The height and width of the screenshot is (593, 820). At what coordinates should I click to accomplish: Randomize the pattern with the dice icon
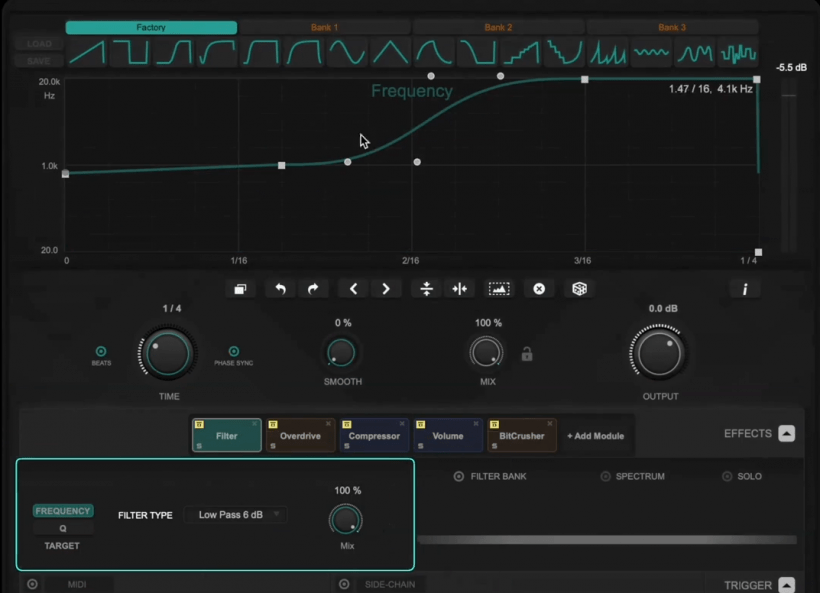(578, 289)
